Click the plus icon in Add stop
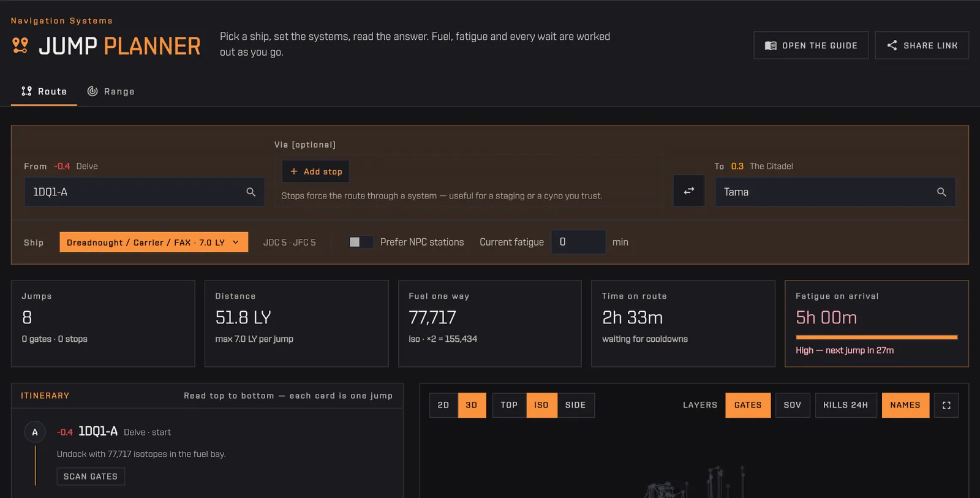The height and width of the screenshot is (498, 980). click(x=294, y=172)
